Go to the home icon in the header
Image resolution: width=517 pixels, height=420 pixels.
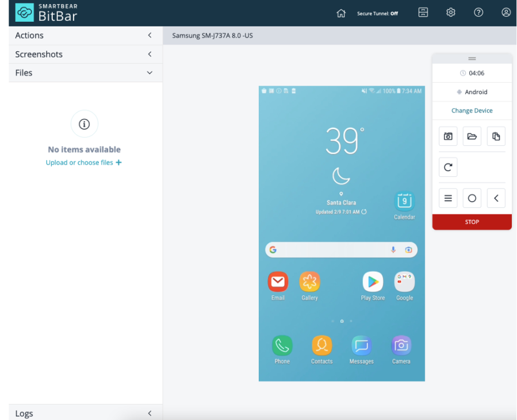point(341,13)
